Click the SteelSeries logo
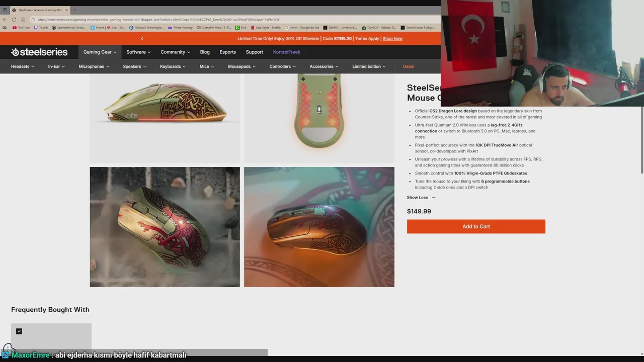The image size is (644, 362). click(39, 52)
